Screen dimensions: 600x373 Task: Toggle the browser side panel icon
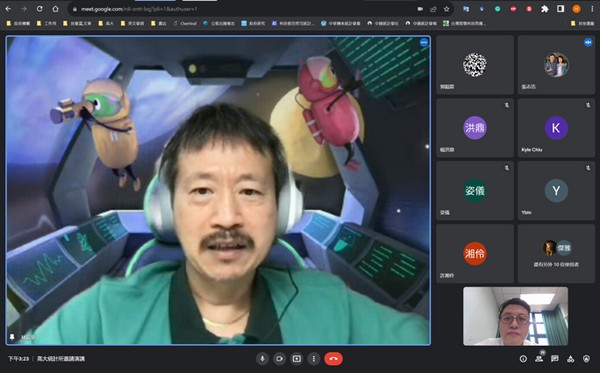(x=560, y=9)
